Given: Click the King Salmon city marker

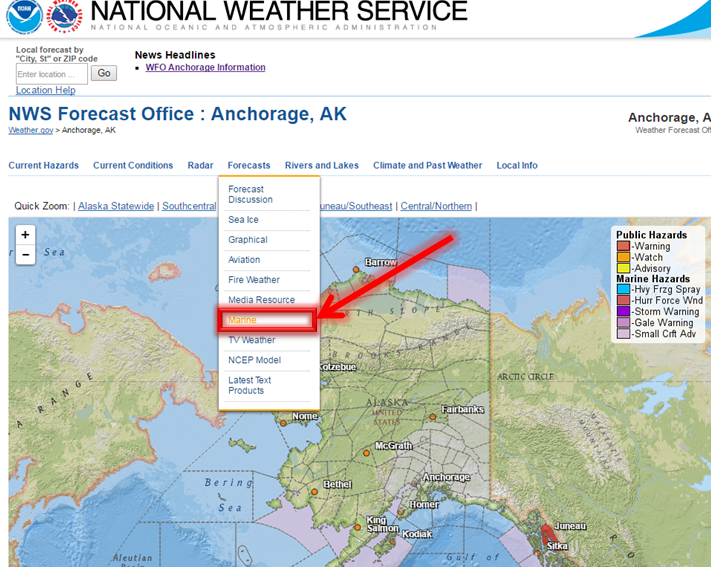Looking at the screenshot, I should click(358, 528).
